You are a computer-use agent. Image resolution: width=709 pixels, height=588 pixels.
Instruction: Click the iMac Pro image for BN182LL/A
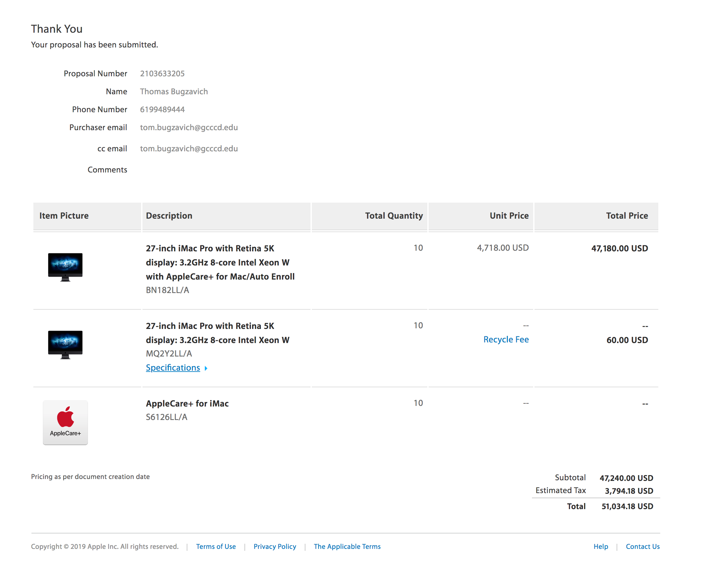(x=65, y=267)
